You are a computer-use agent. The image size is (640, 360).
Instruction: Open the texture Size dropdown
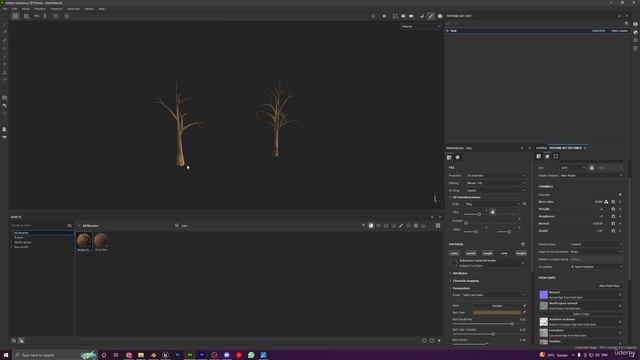click(x=573, y=168)
